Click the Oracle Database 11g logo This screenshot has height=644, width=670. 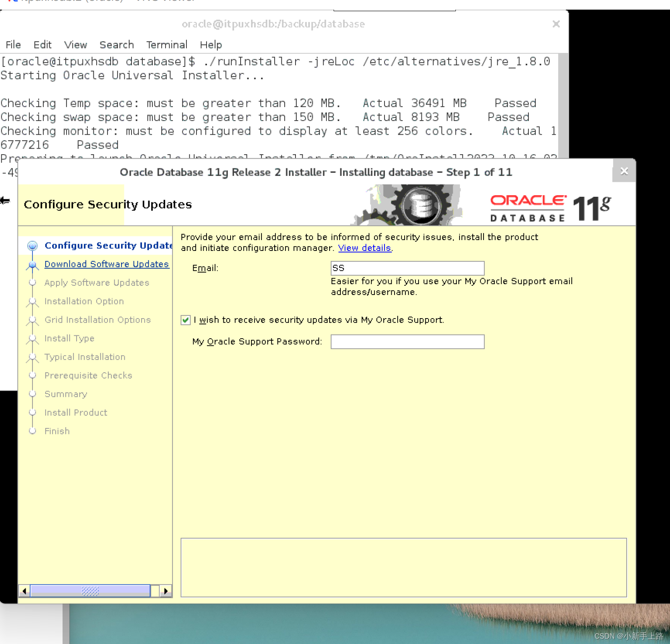[x=551, y=208]
